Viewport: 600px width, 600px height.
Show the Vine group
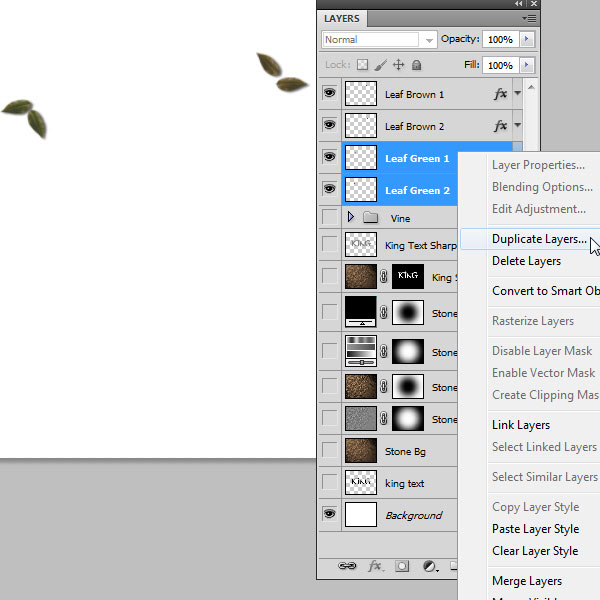point(329,217)
